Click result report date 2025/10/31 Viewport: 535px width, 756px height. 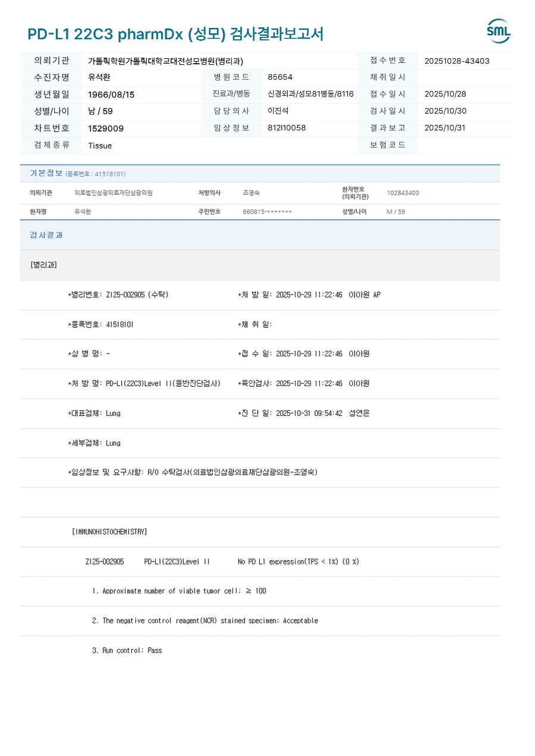[445, 128]
